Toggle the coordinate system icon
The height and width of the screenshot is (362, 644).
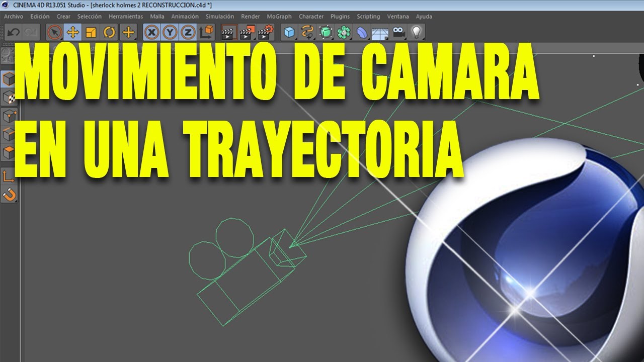click(x=206, y=33)
